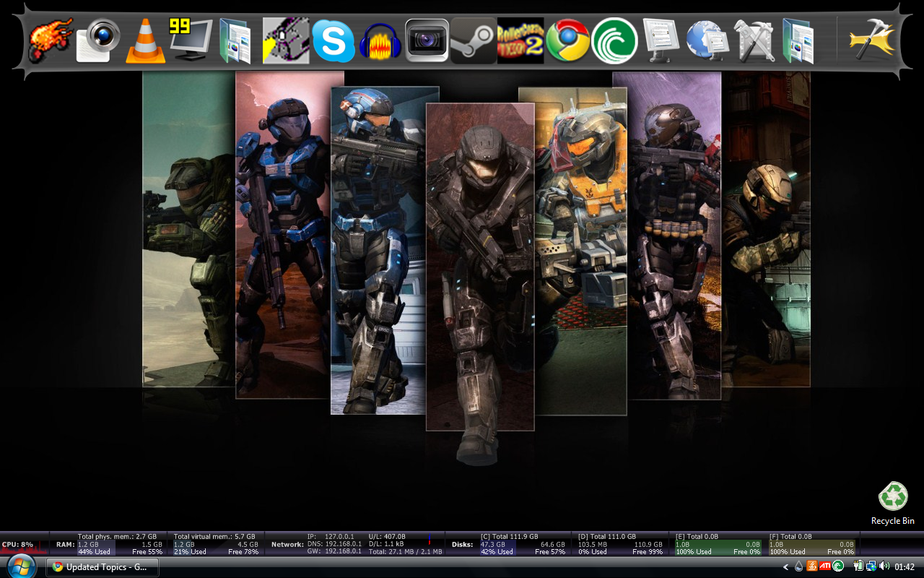This screenshot has height=578, width=924.
Task: Open Google Chrome from the dock
Action: tap(567, 40)
